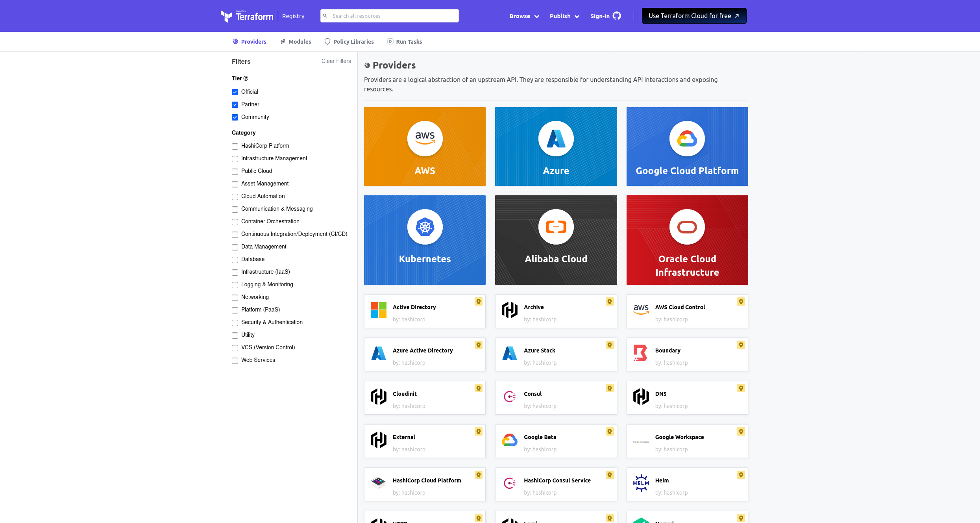Uncheck the Official tier checkbox

pos(235,92)
